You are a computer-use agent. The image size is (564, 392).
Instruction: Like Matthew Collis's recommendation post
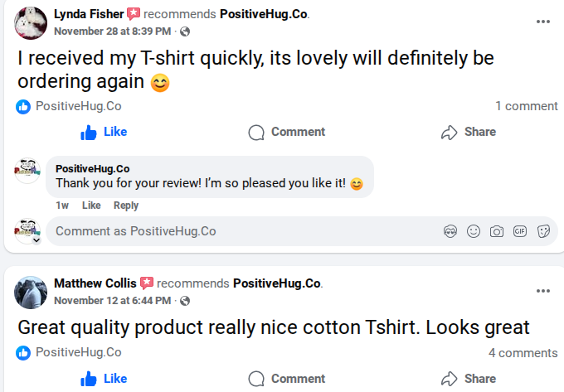104,379
